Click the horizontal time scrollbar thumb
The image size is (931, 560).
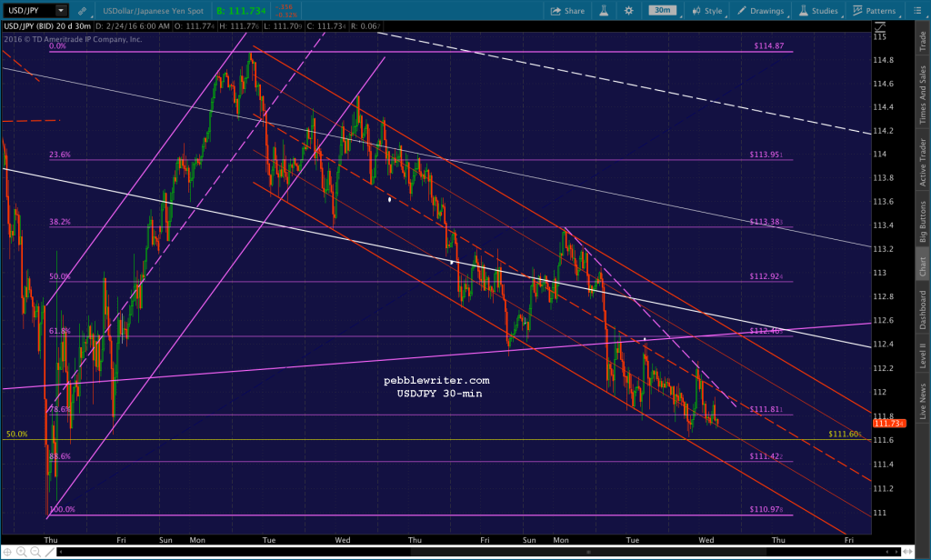pyautogui.click(x=588, y=552)
